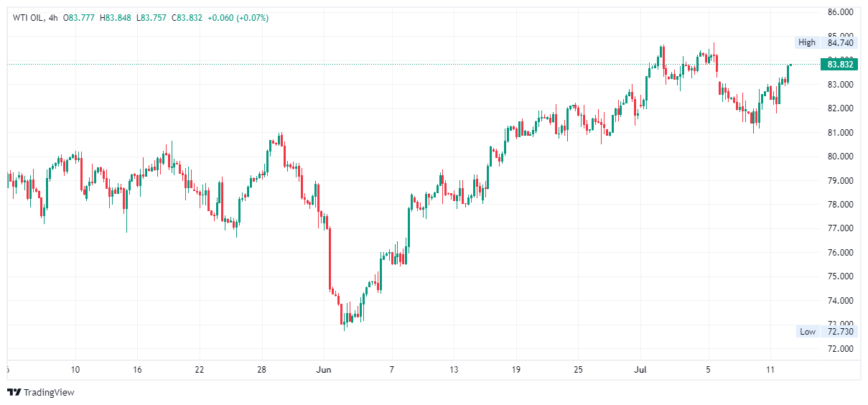Click the high value H83.848

coord(117,18)
